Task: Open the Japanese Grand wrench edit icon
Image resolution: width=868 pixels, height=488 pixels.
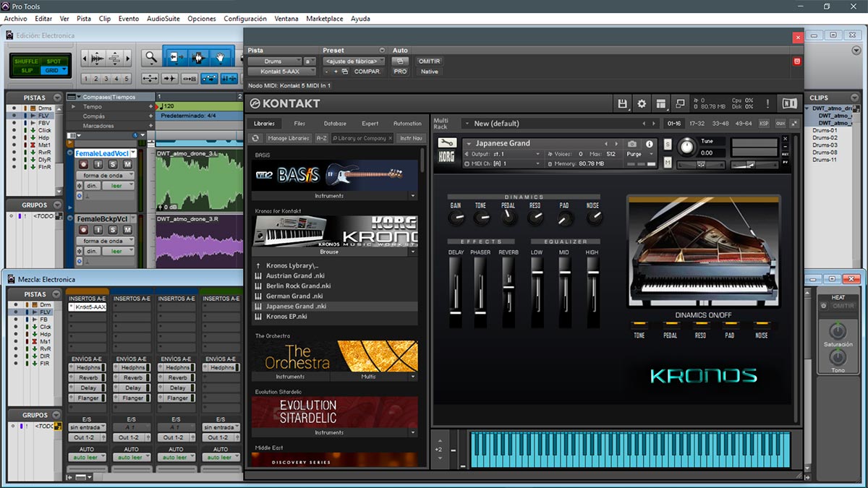Action: pyautogui.click(x=447, y=142)
